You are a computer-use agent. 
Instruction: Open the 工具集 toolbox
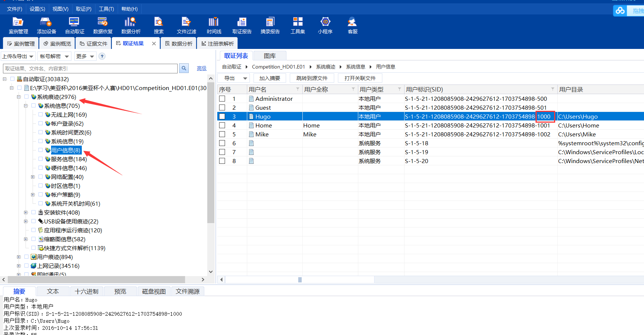(298, 26)
